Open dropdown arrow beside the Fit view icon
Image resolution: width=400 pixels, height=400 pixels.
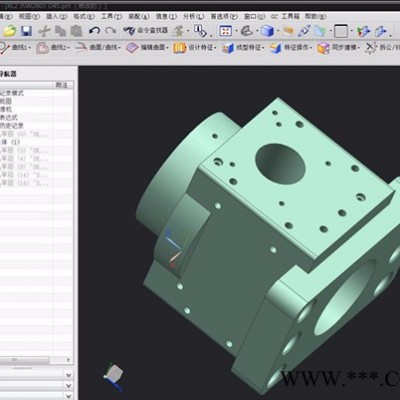[x=236, y=32]
